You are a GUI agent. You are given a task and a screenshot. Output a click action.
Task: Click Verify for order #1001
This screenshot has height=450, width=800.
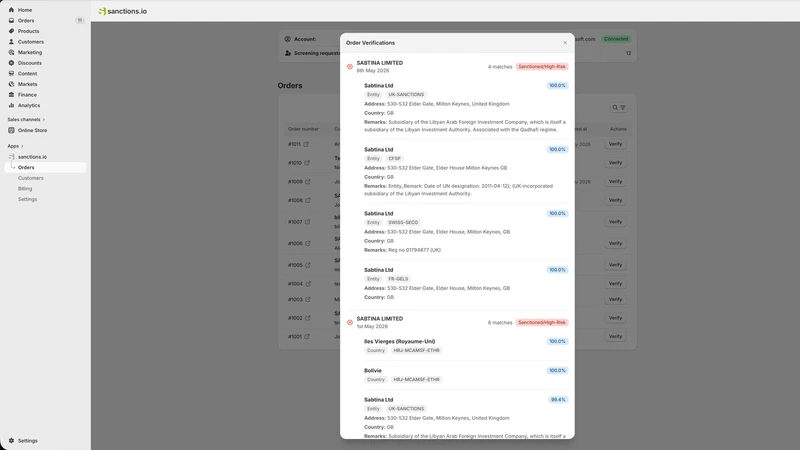coord(615,337)
